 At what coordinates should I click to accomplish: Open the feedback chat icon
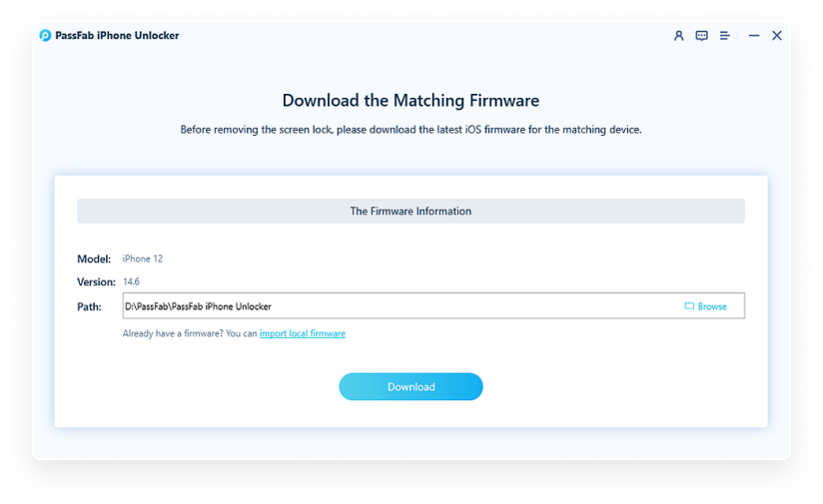click(x=702, y=36)
